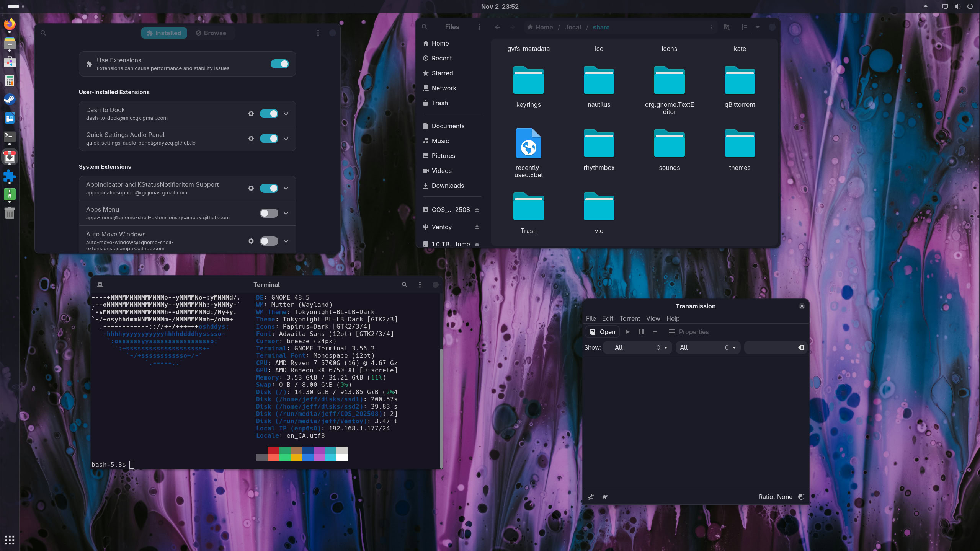Open Files view options dropdown arrow

(757, 27)
